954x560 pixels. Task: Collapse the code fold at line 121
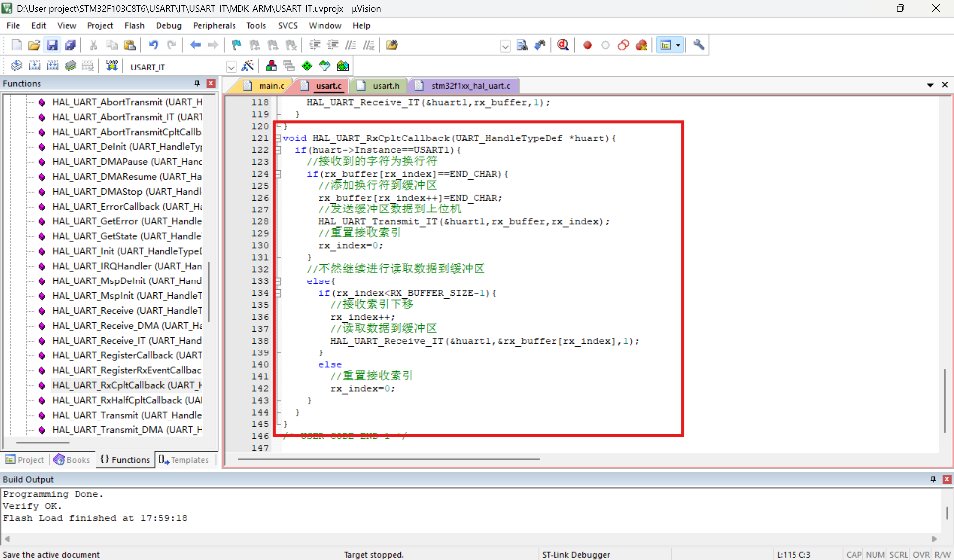point(279,138)
